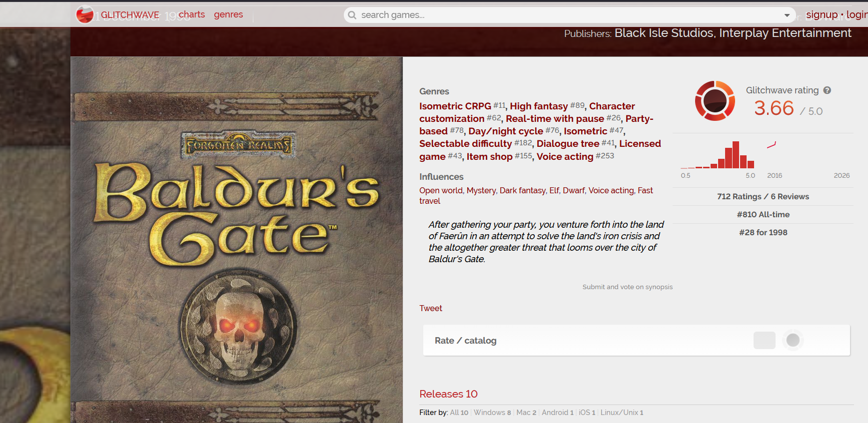Click the game synopsis paragraph
868x423 pixels.
pos(546,242)
